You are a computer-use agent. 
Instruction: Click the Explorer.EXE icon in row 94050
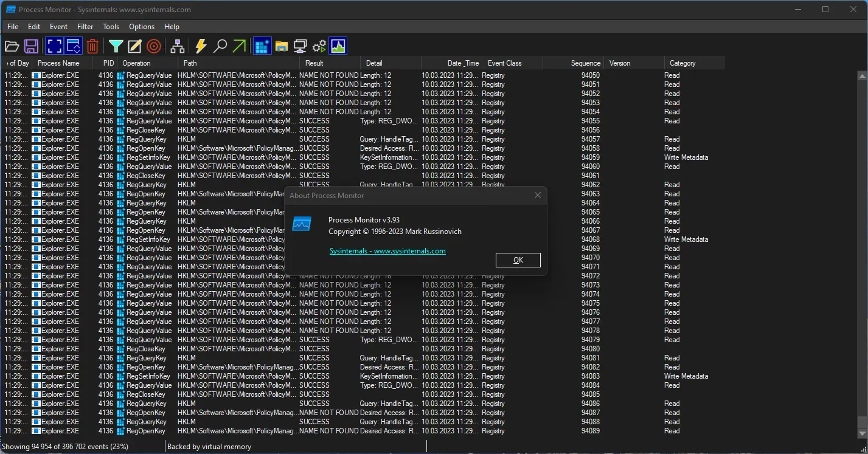point(36,75)
